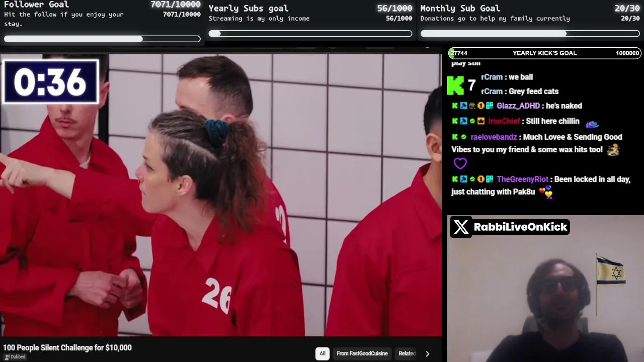Show more filter chips with the right chevron
The width and height of the screenshot is (644, 362).
(427, 353)
